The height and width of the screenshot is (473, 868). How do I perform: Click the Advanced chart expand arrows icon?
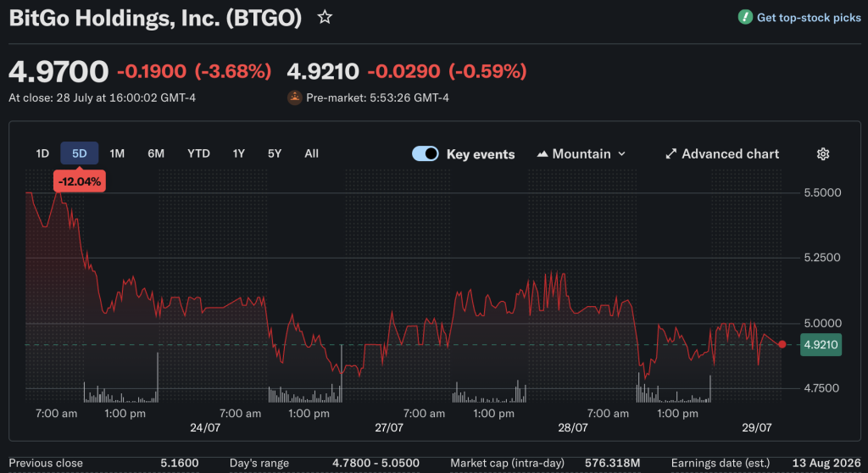point(671,154)
